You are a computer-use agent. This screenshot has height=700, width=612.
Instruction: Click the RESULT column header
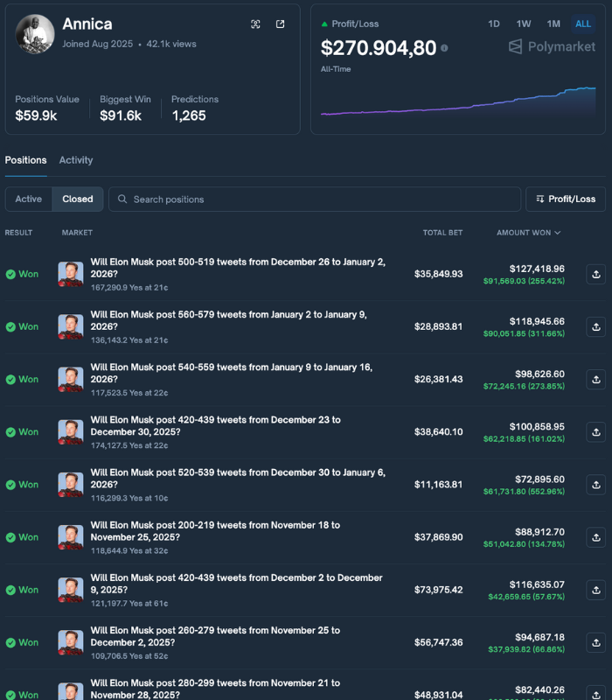[x=18, y=233]
